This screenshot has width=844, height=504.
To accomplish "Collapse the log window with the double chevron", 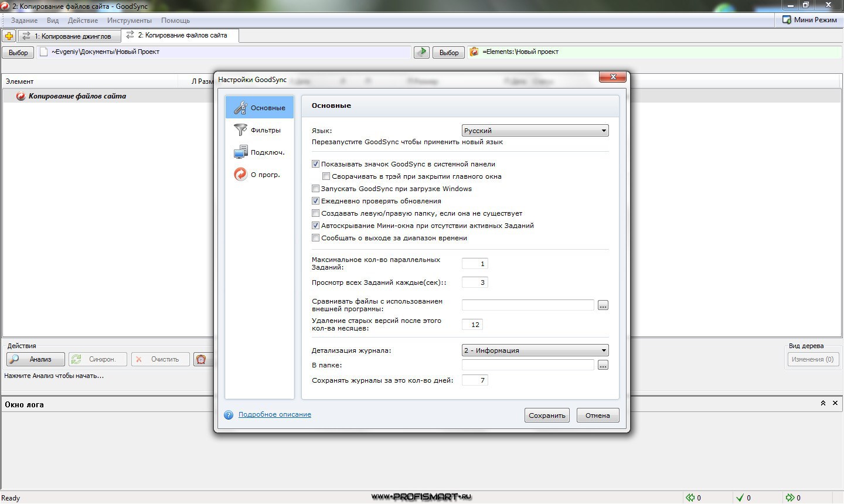I will [823, 403].
